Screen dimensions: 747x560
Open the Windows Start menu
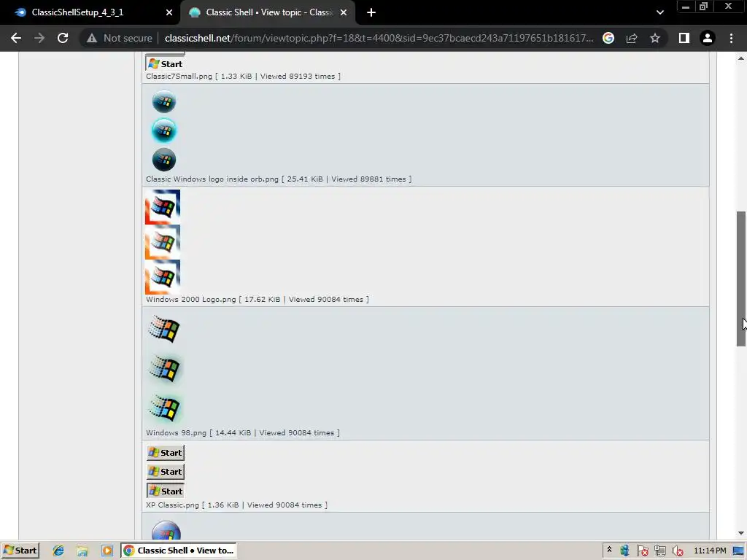pyautogui.click(x=20, y=551)
